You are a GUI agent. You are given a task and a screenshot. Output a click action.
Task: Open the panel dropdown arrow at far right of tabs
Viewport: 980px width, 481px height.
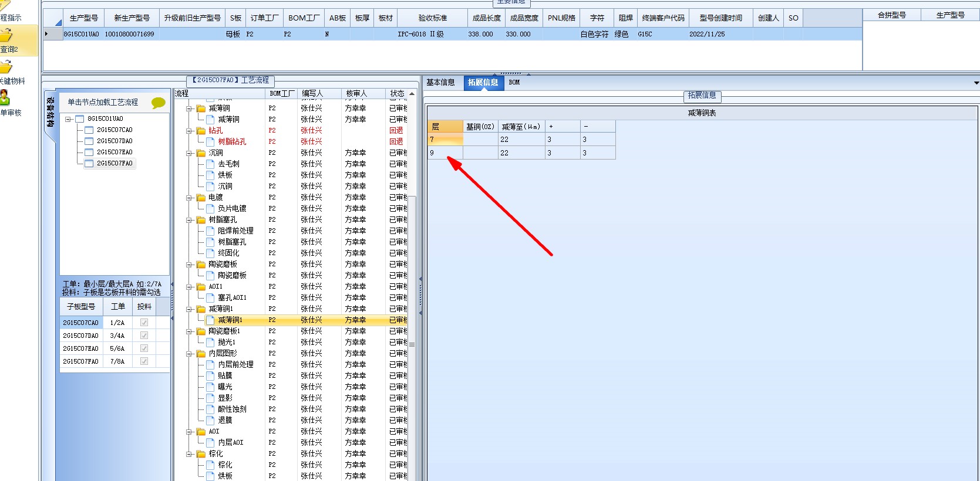click(x=976, y=83)
